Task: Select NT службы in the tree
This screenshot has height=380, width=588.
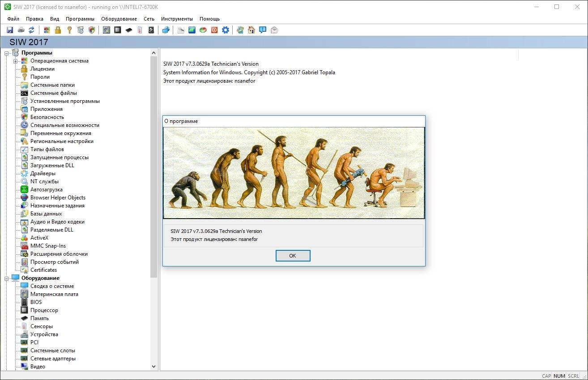Action: (x=44, y=182)
